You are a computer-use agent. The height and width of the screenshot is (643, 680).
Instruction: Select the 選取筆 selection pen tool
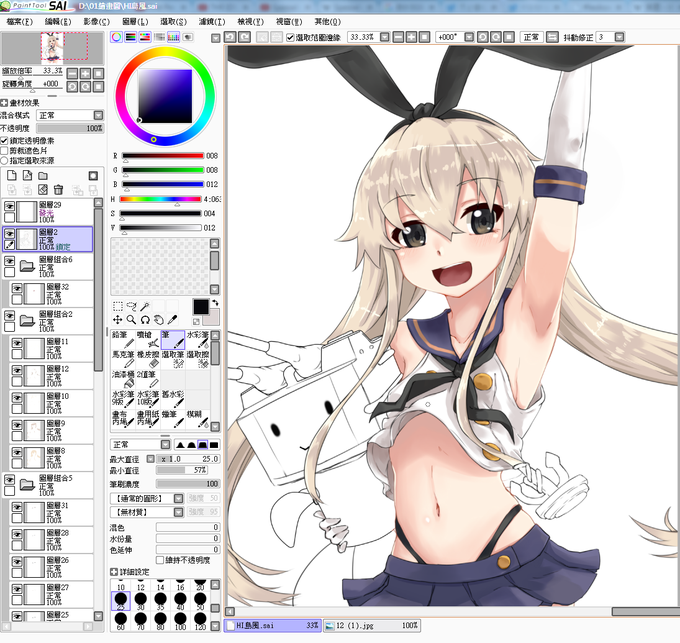click(x=173, y=359)
